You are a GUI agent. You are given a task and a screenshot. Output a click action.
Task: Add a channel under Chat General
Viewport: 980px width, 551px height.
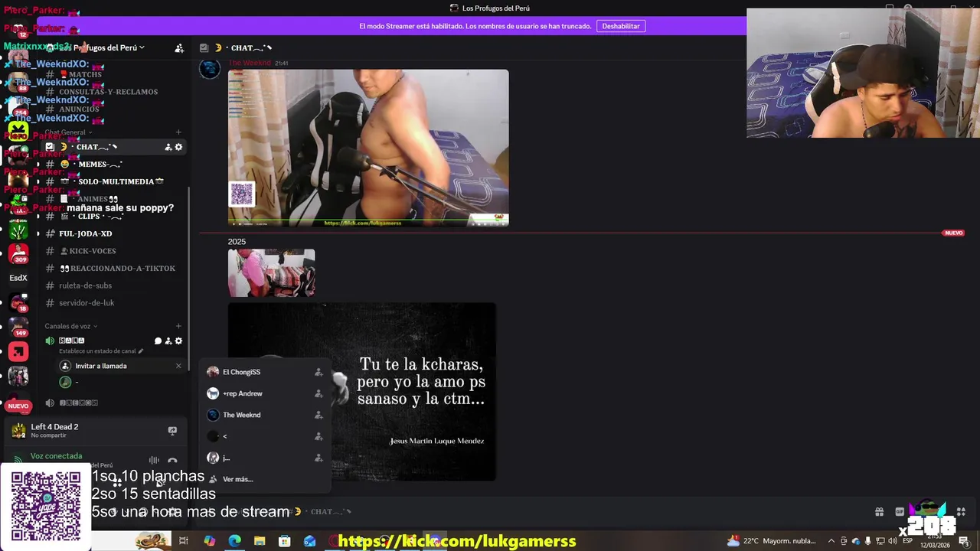(x=178, y=132)
